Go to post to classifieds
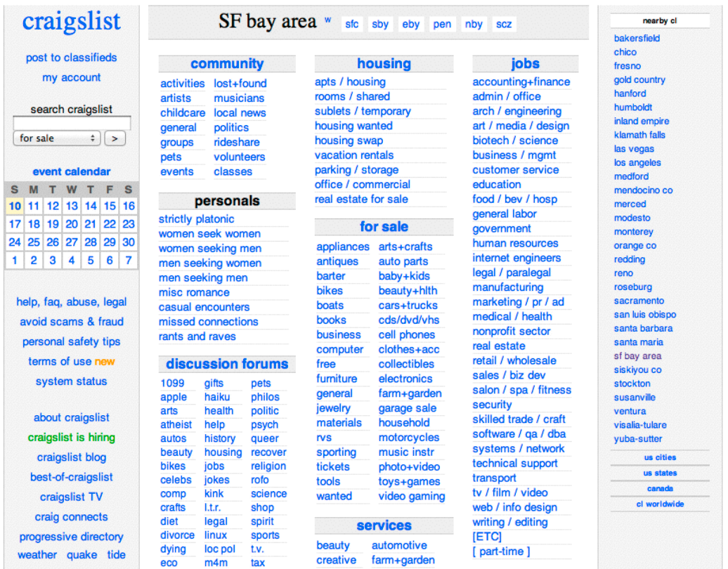 [x=72, y=58]
